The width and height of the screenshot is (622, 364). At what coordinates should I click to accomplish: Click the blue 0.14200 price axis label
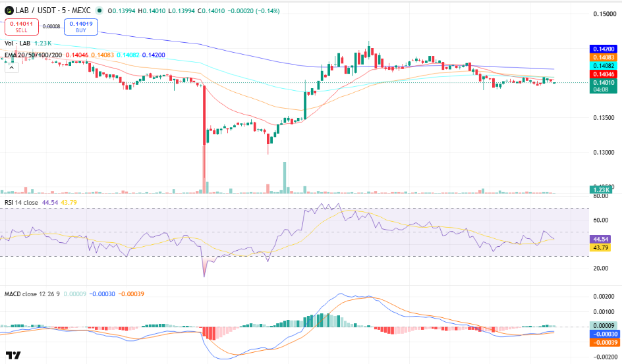604,49
